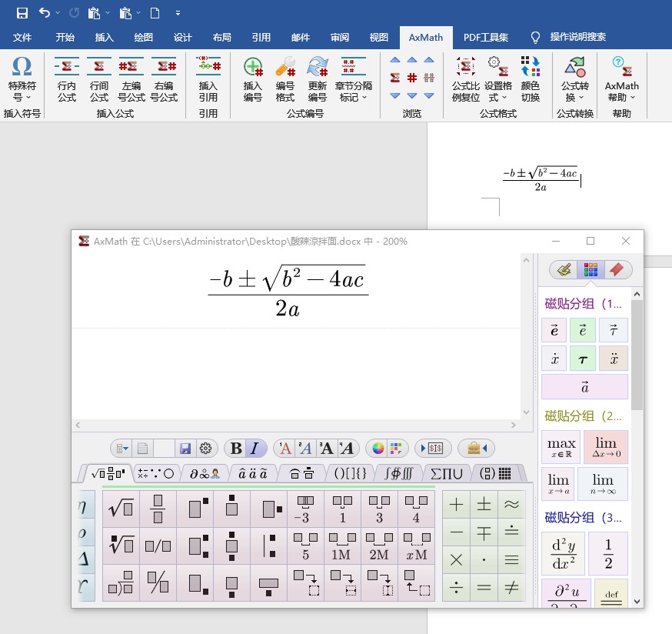This screenshot has height=634, width=672.
Task: Open Special Symbols (特殊符号) dropdown
Action: 22,80
